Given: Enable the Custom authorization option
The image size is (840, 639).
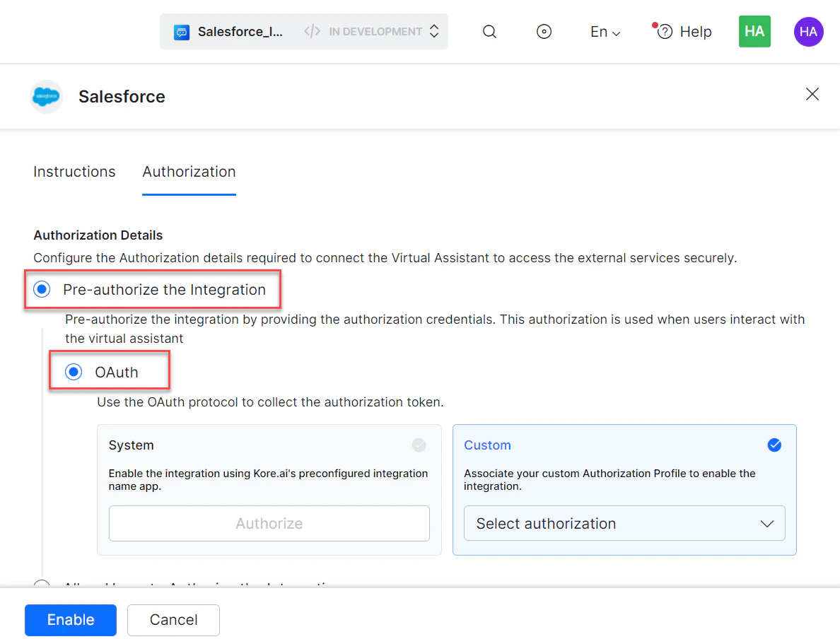Looking at the screenshot, I should (774, 445).
